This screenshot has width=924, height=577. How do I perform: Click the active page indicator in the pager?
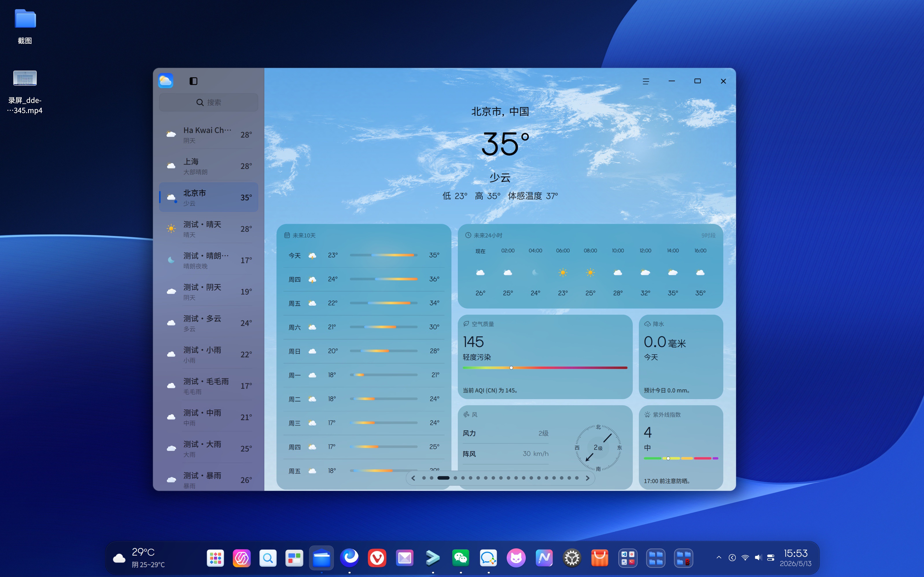pyautogui.click(x=443, y=478)
